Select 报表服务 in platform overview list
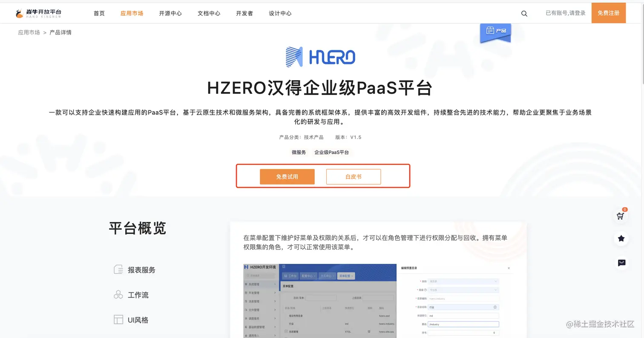Viewport: 644px width, 338px height. point(141,270)
